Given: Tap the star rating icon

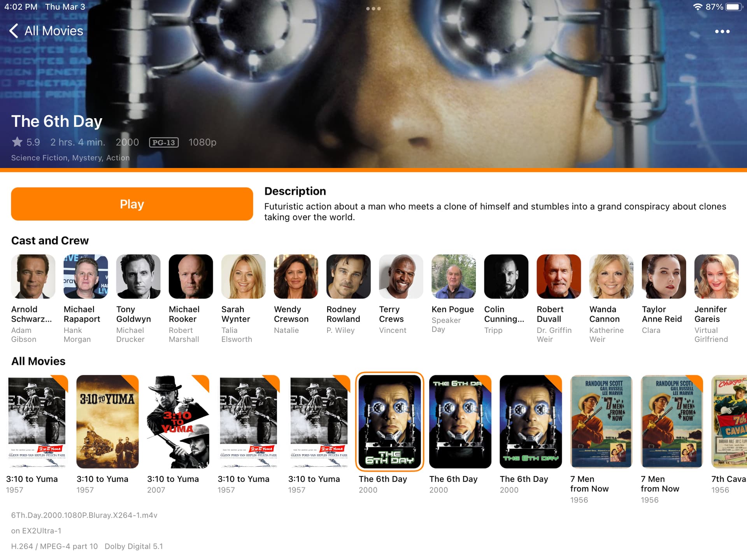Looking at the screenshot, I should 17,142.
